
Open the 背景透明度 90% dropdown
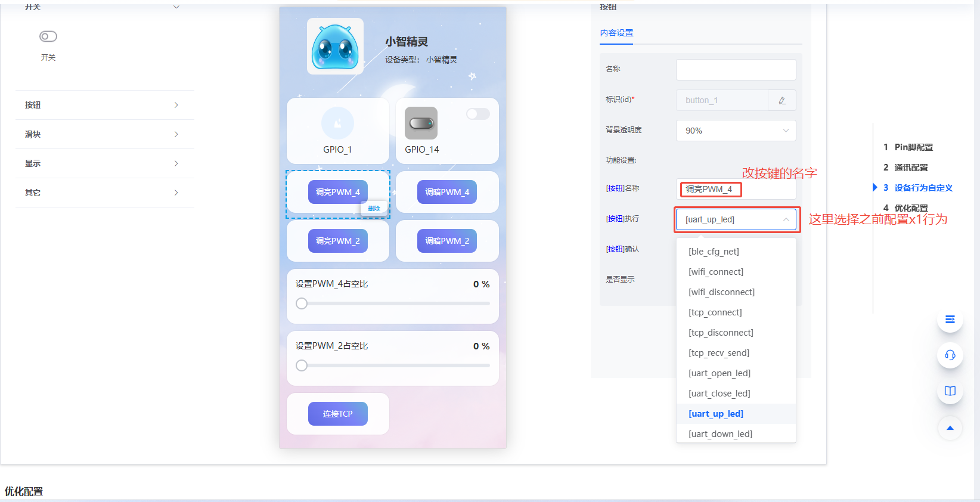click(x=736, y=131)
